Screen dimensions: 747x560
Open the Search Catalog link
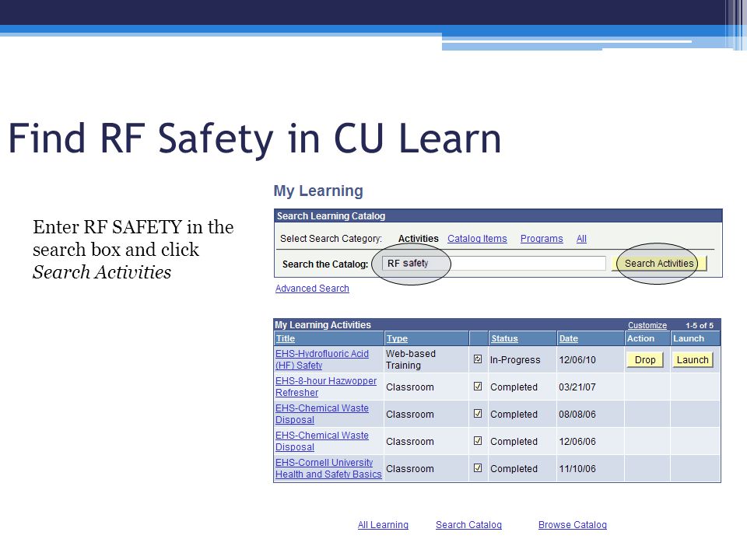[468, 525]
